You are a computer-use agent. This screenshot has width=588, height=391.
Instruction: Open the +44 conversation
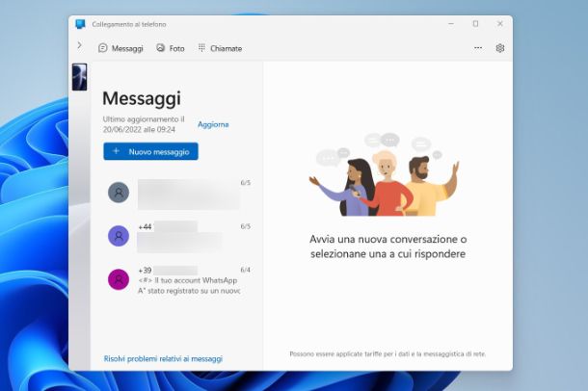(x=179, y=236)
